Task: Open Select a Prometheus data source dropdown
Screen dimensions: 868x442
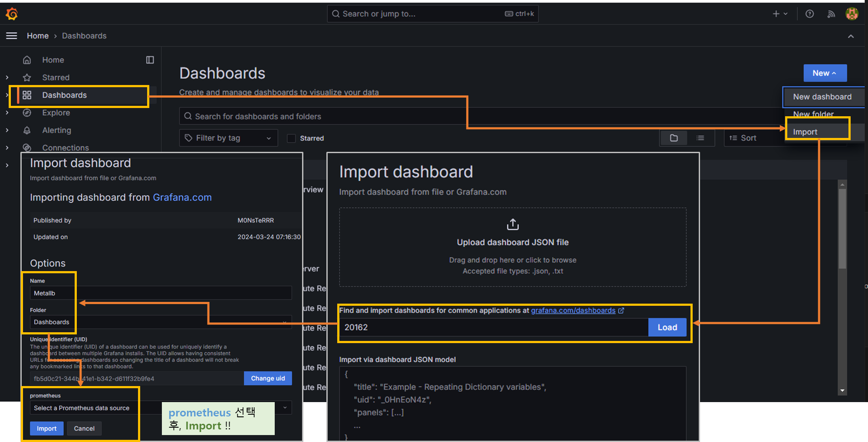Action: 161,408
